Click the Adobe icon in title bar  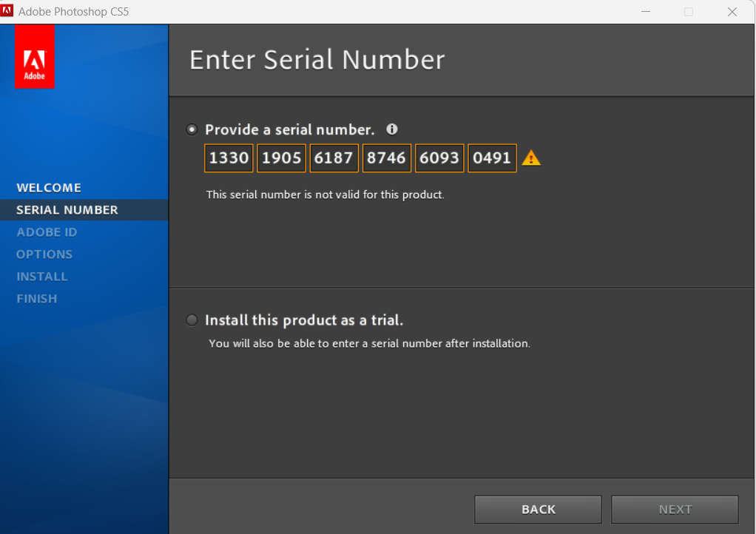click(8, 11)
